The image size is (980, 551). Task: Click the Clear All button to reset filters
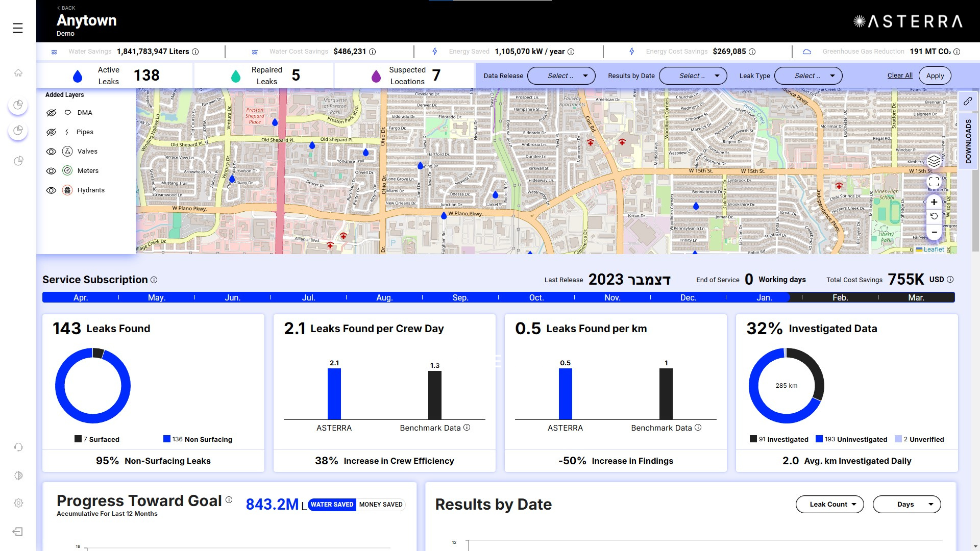pos(900,76)
